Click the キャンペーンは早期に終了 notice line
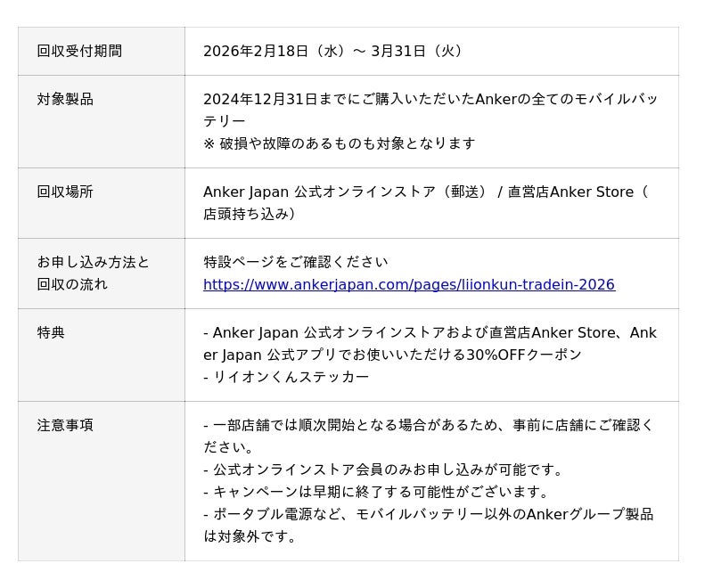713x588 pixels. pyautogui.click(x=375, y=493)
